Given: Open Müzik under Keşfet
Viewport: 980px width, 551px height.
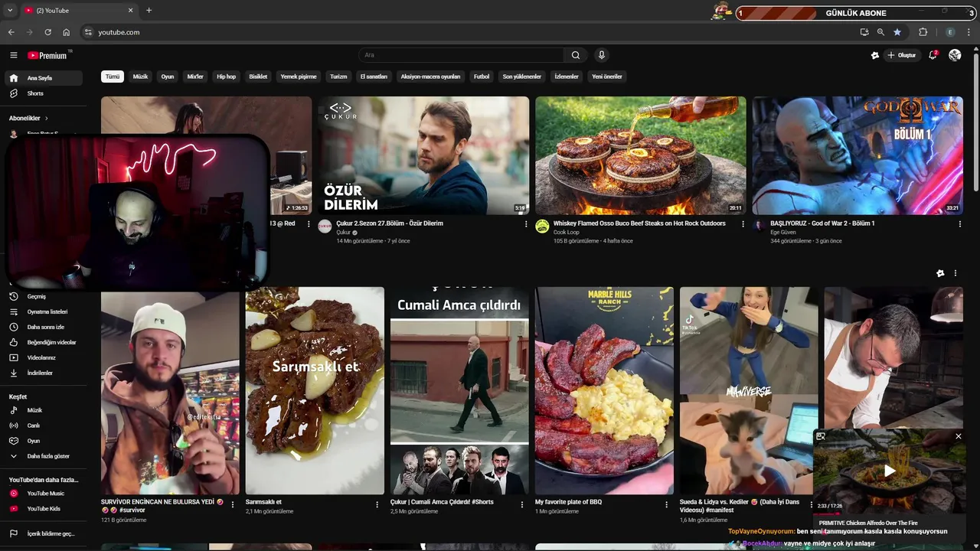Looking at the screenshot, I should pos(44,410).
